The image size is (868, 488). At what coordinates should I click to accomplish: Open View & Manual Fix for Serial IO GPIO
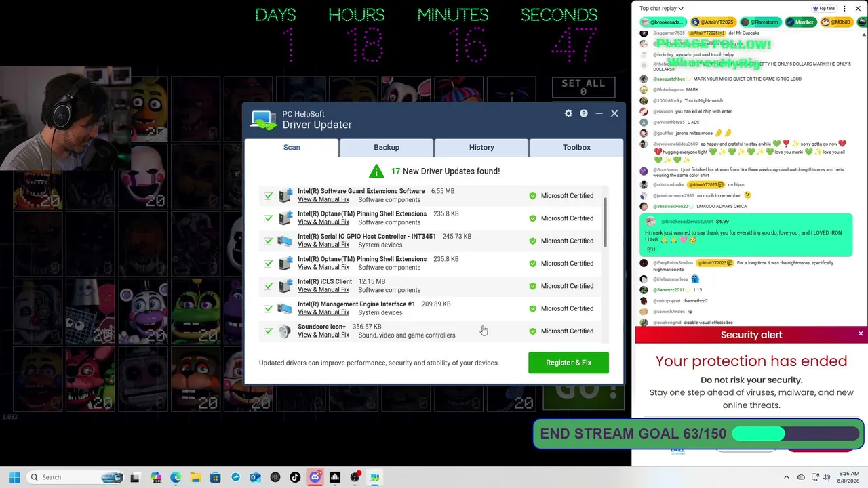click(x=323, y=245)
